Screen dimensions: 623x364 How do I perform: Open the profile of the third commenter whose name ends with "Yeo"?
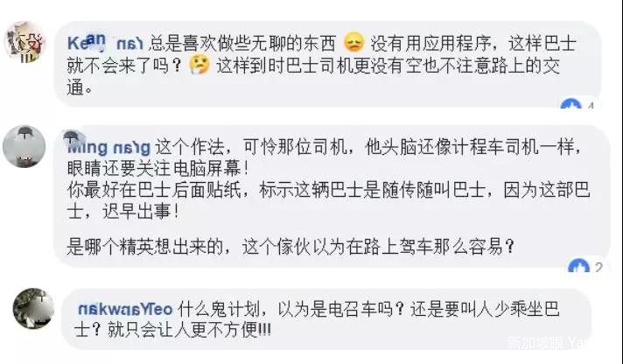pyautogui.click(x=125, y=309)
